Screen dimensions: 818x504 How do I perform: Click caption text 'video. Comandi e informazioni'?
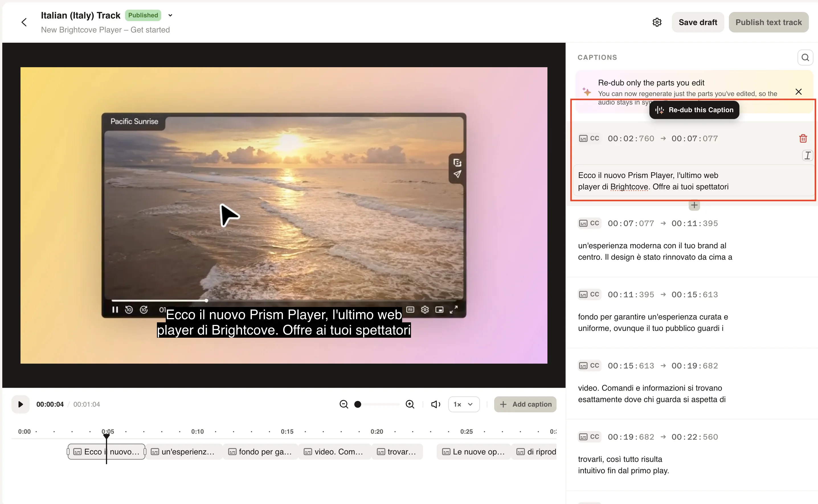[x=652, y=394]
